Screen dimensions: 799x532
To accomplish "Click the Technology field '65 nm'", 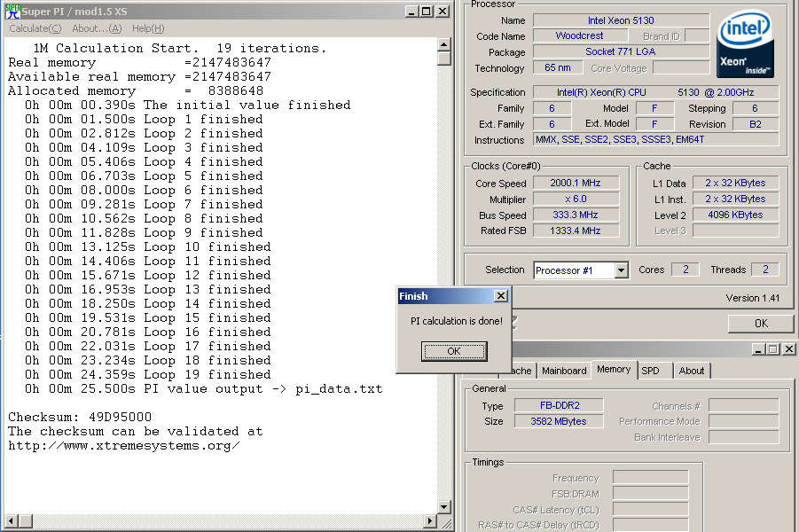I will pyautogui.click(x=558, y=67).
